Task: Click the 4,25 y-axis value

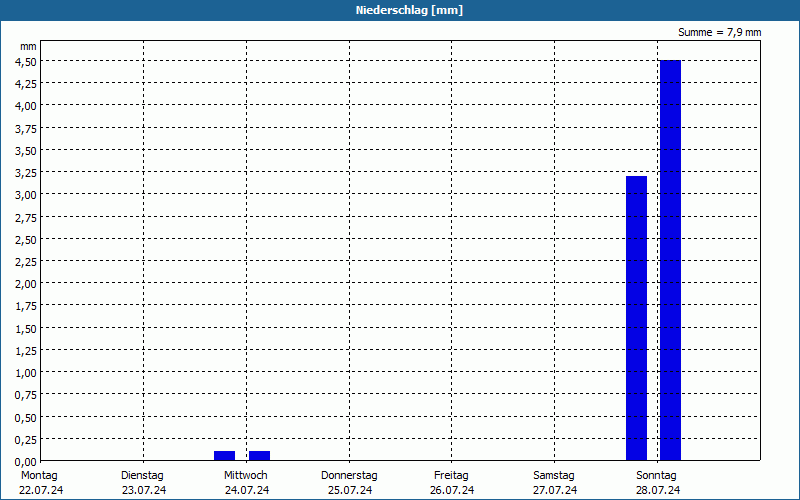Action: pos(26,84)
